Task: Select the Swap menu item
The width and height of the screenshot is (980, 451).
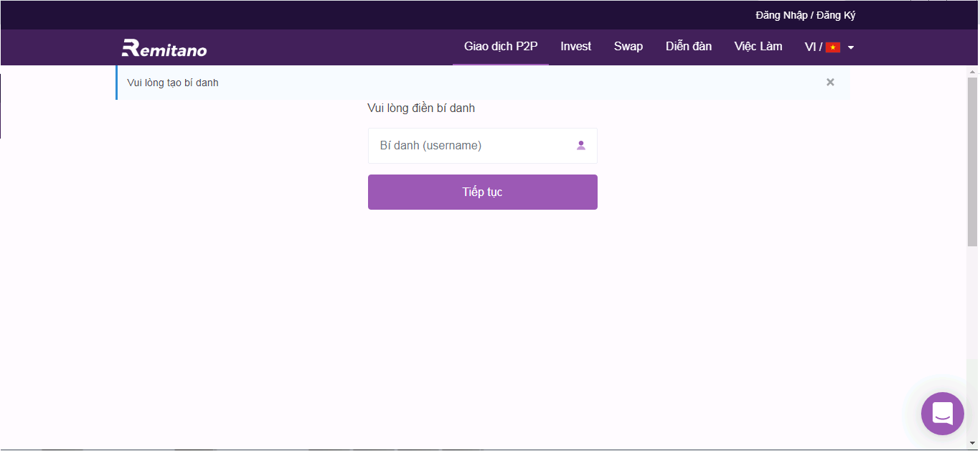Action: (628, 46)
